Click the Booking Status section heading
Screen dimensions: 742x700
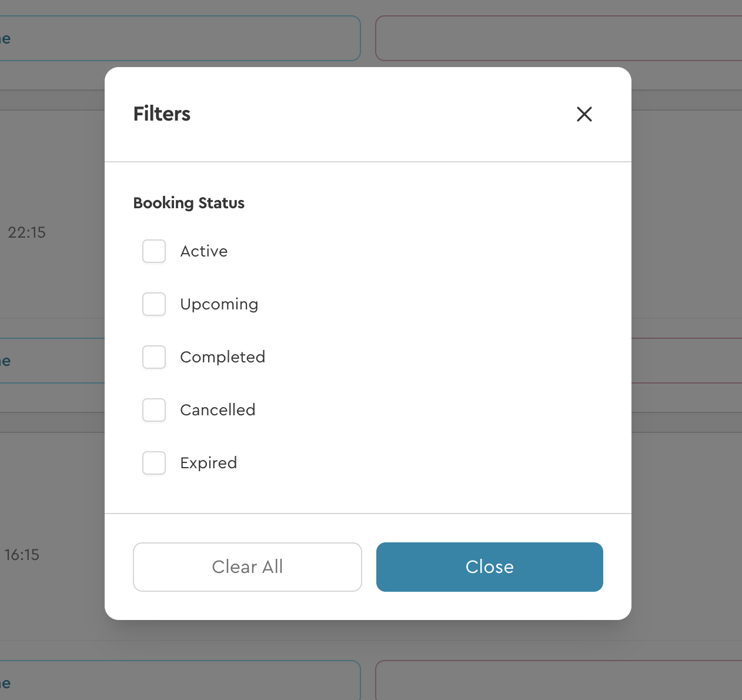tap(188, 202)
